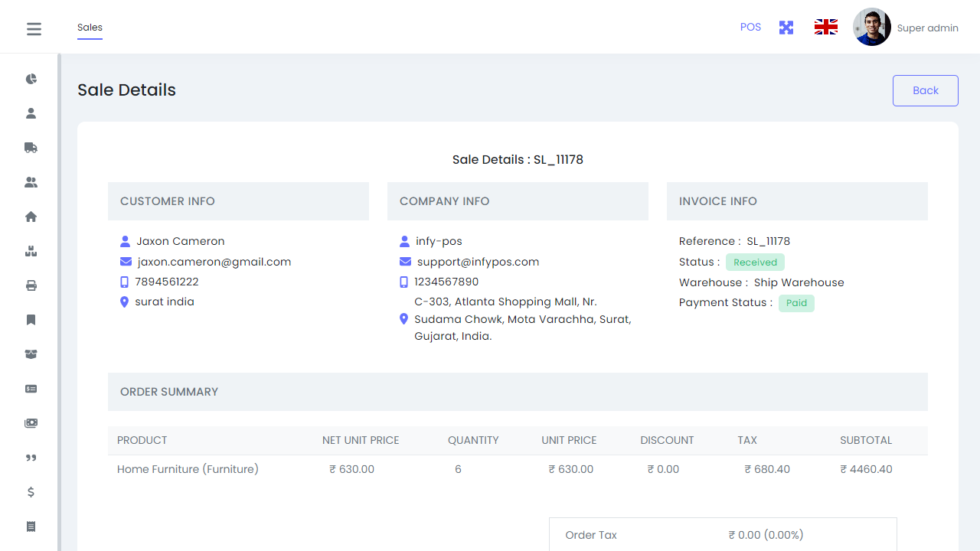Open the dollar sign sidebar icon

coord(31,492)
